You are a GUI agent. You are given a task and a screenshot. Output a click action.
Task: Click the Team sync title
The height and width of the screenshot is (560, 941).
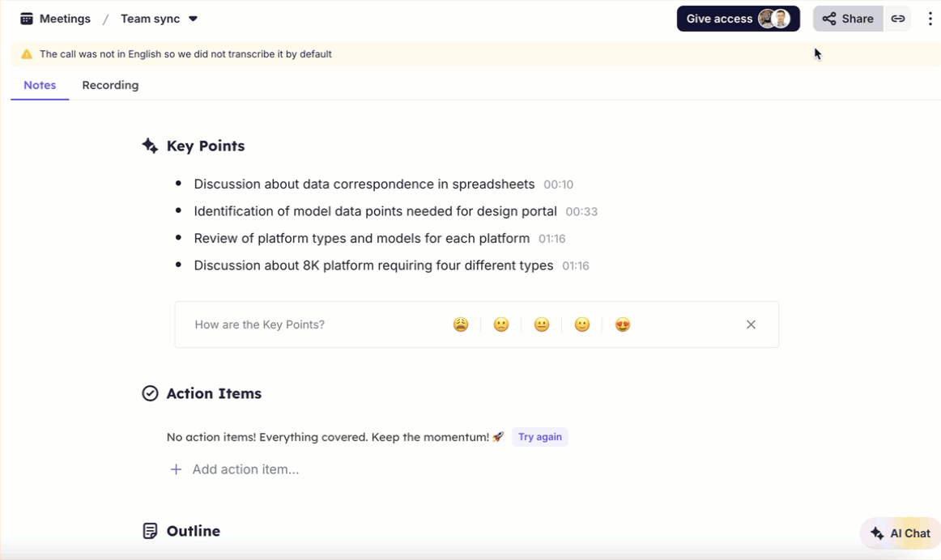click(x=150, y=19)
